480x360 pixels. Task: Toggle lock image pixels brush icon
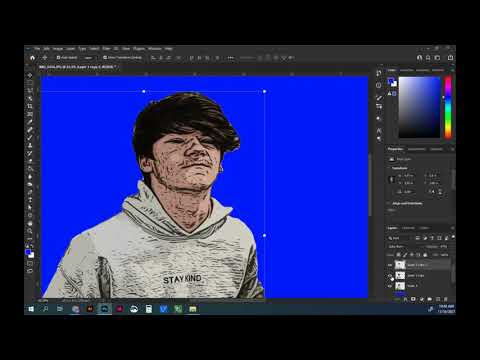(405, 255)
